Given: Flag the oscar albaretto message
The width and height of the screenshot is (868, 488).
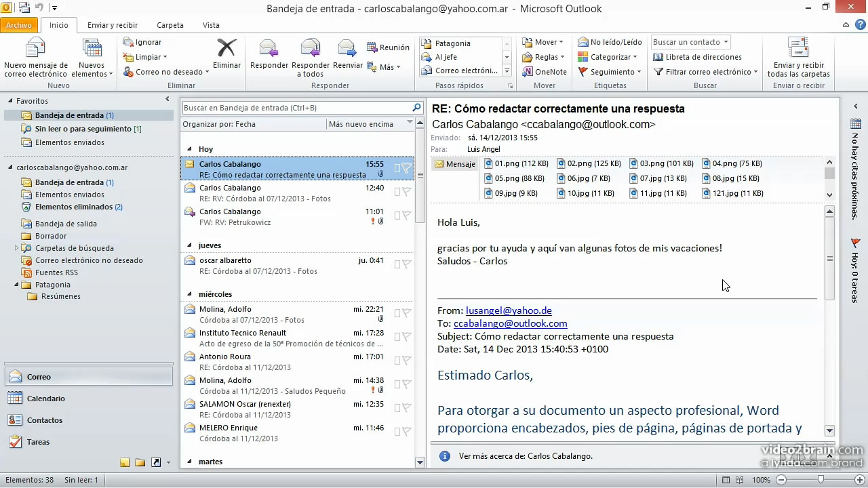Looking at the screenshot, I should [x=407, y=265].
